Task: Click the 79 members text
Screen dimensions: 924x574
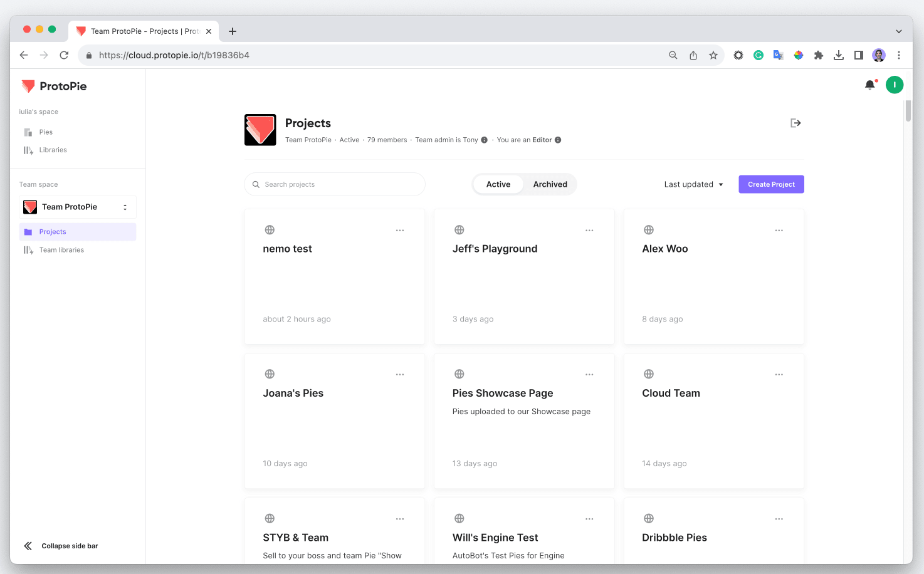Action: point(387,140)
